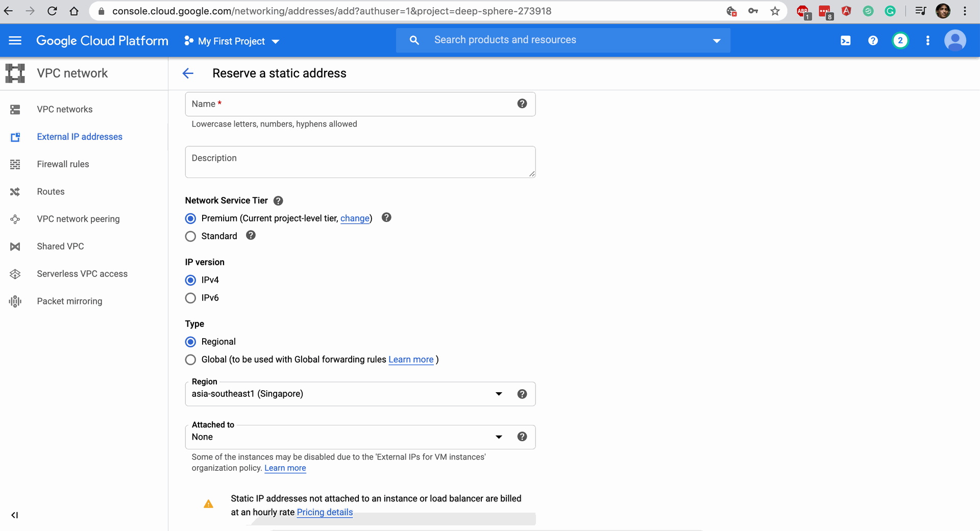Choose the IPv4 version option
980x531 pixels.
(190, 281)
